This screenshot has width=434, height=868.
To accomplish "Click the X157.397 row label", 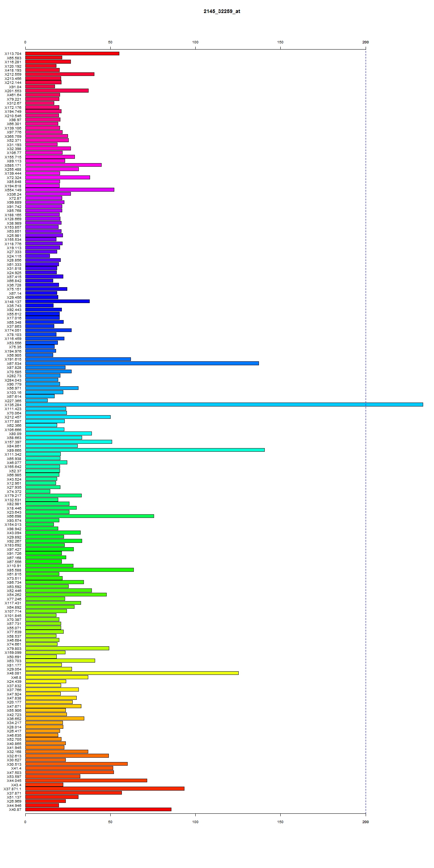I will pos(13,442).
